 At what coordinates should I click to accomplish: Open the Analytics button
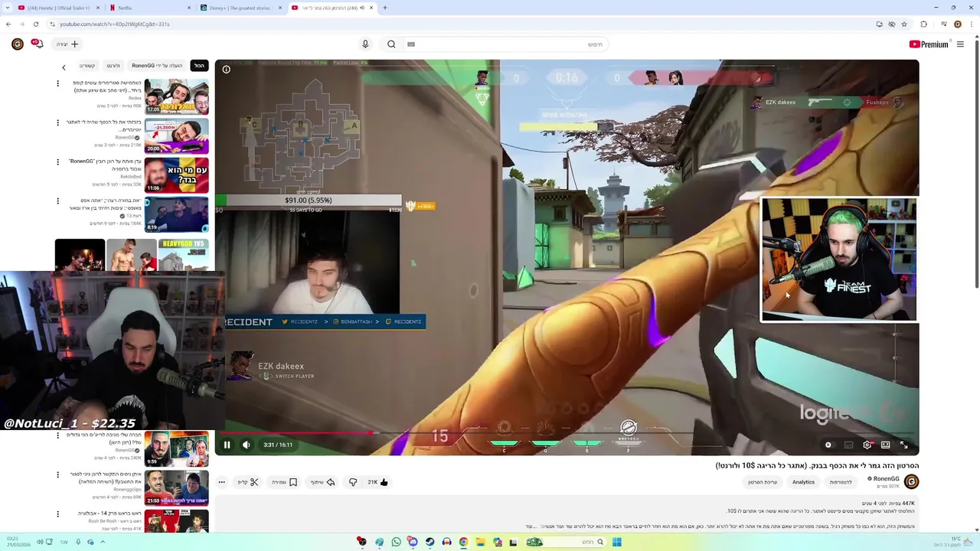[803, 482]
